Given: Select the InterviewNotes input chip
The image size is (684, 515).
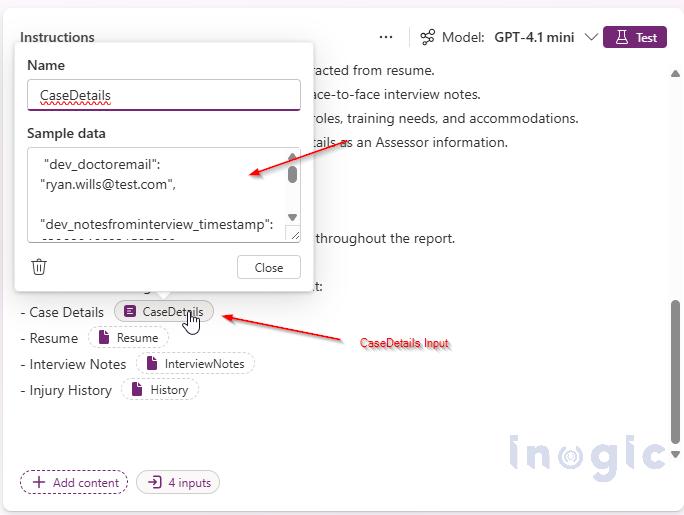Looking at the screenshot, I should coord(195,363).
